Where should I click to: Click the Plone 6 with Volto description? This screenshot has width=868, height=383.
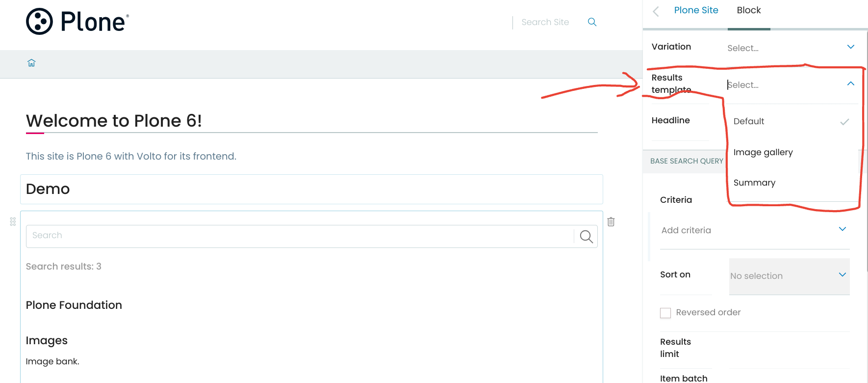[x=131, y=156]
